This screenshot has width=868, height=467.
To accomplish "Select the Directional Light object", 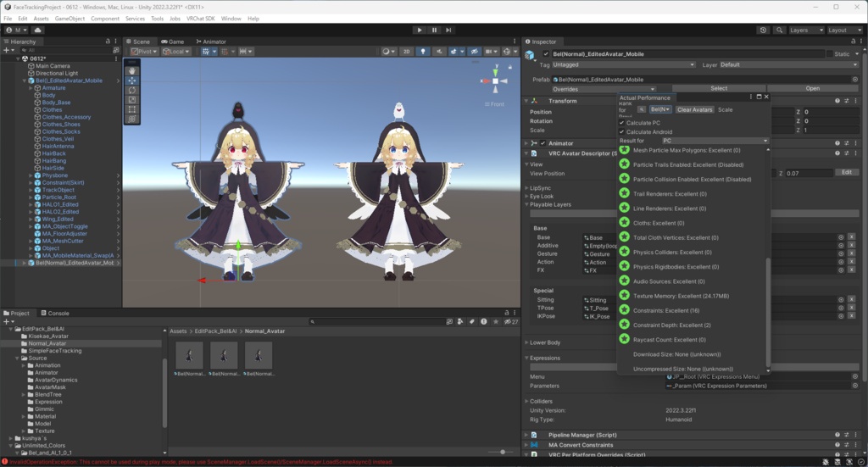I will (57, 73).
